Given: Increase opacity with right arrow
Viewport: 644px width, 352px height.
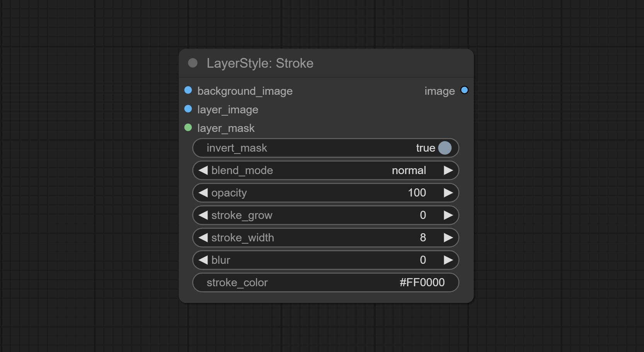Looking at the screenshot, I should [448, 193].
